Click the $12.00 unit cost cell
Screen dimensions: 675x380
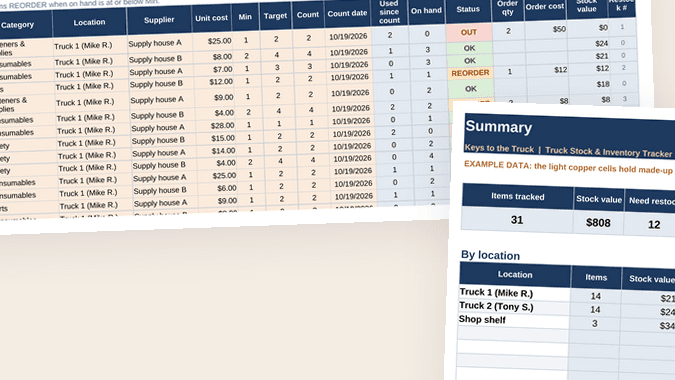[214, 81]
